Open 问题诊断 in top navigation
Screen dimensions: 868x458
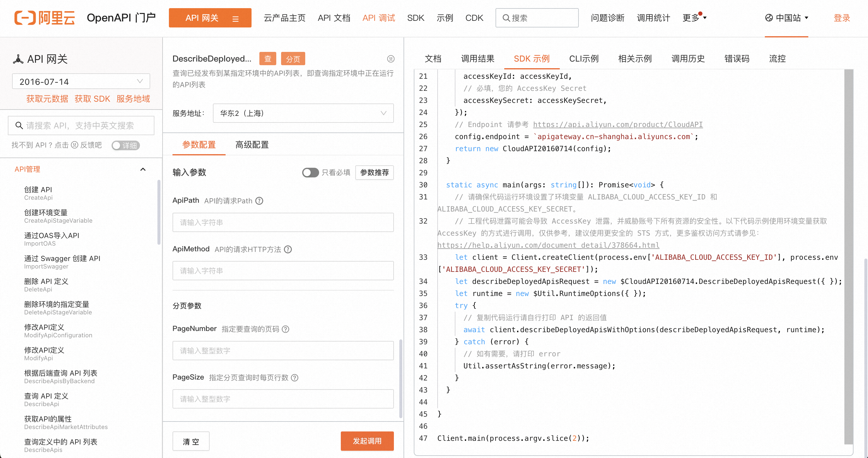point(607,18)
